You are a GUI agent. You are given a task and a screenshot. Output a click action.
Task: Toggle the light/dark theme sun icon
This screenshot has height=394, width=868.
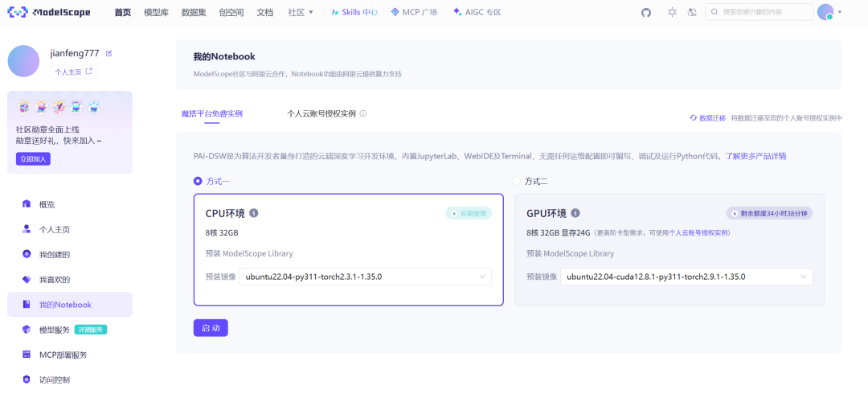pyautogui.click(x=672, y=12)
